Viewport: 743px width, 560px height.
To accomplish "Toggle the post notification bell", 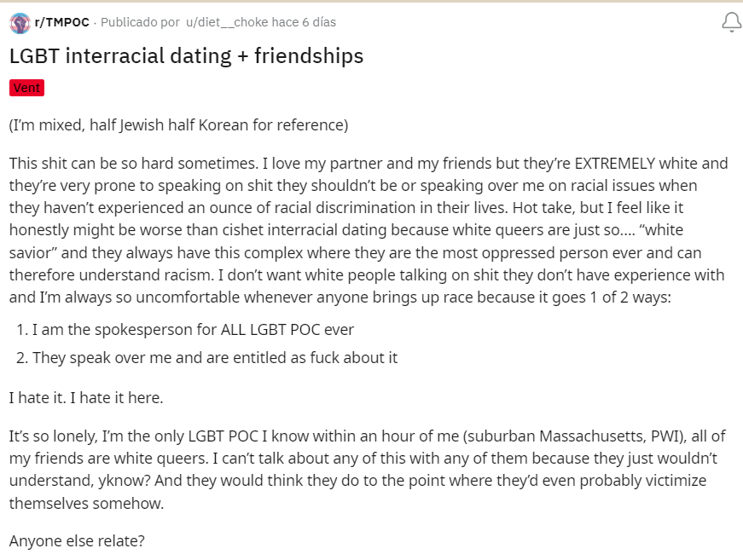I will click(x=731, y=22).
